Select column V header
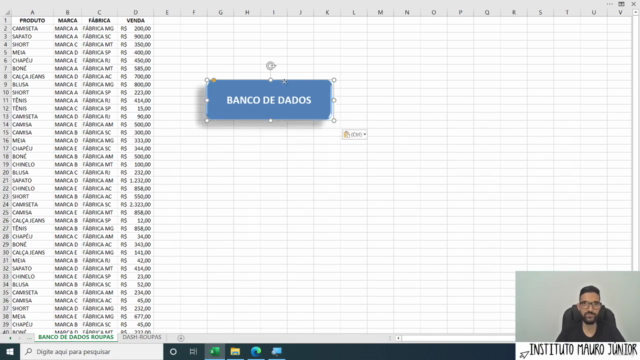 [620, 13]
